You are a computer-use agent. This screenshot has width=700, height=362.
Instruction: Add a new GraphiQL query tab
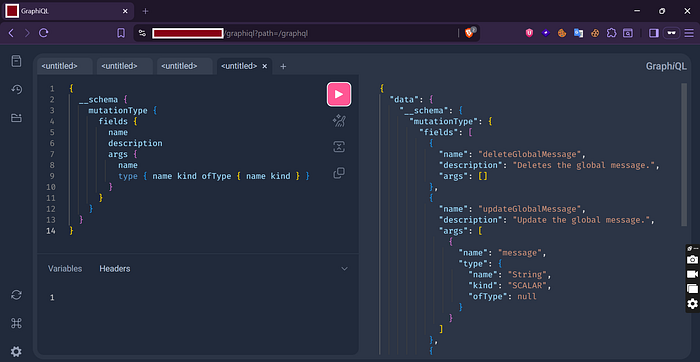coord(283,67)
